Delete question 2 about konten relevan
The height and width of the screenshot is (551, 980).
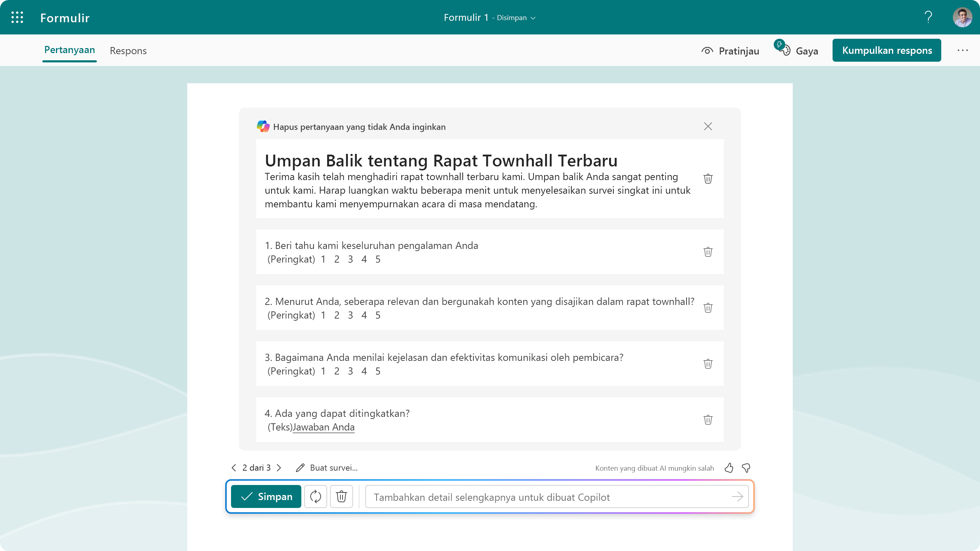coord(708,308)
